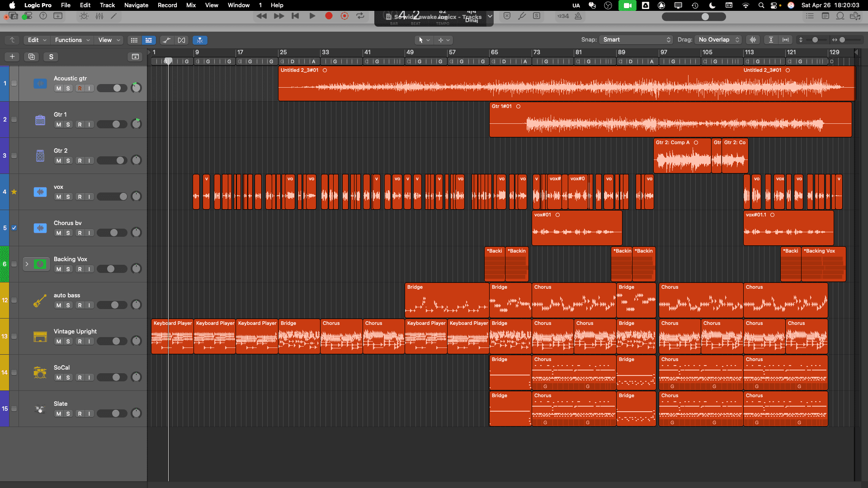This screenshot has height=488, width=868.
Task: Adjust the master volume slider
Action: coord(694,17)
